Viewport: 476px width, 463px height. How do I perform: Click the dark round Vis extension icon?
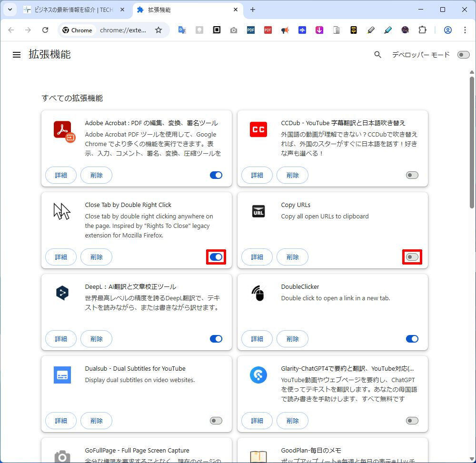[405, 30]
